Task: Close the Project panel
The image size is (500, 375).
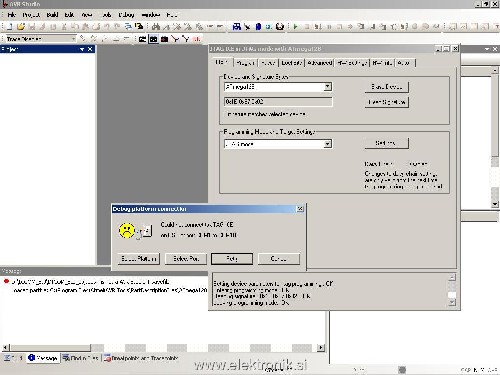Action: point(90,49)
